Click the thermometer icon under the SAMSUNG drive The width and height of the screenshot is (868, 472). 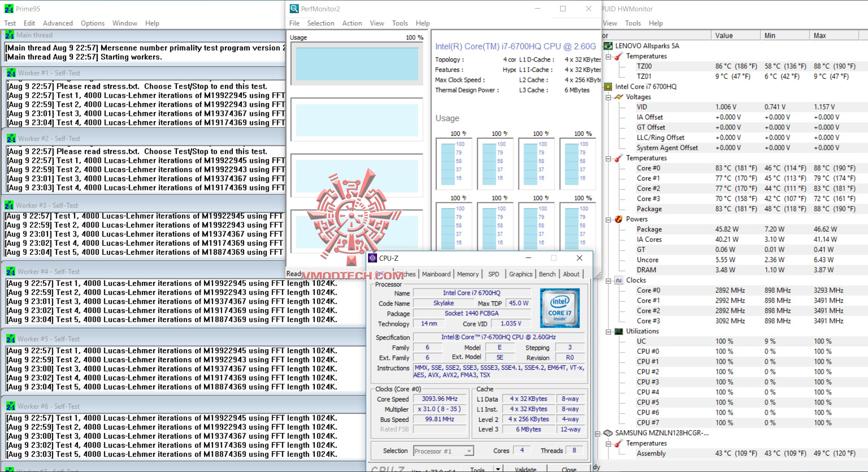point(618,443)
